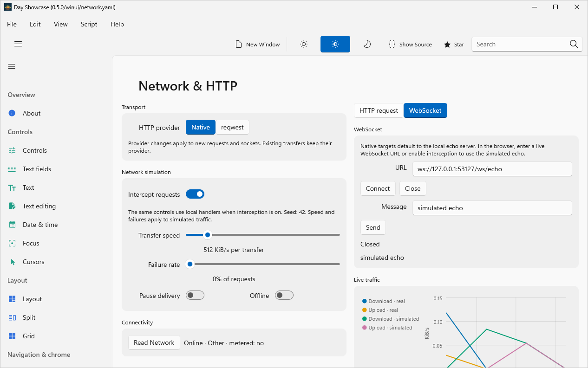Click the Show Source braces icon
This screenshot has height=368, width=588.
coord(392,44)
